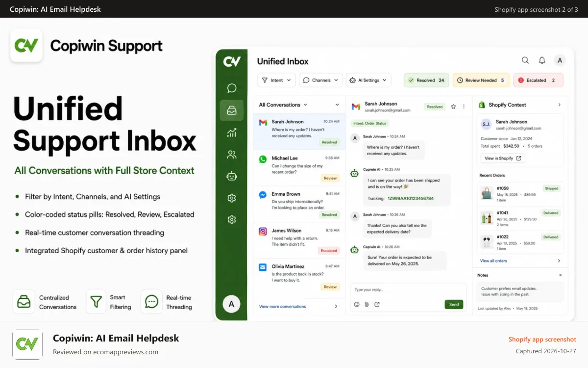Open the three-dot menu in the conversation header
This screenshot has width=588, height=368.
click(464, 106)
